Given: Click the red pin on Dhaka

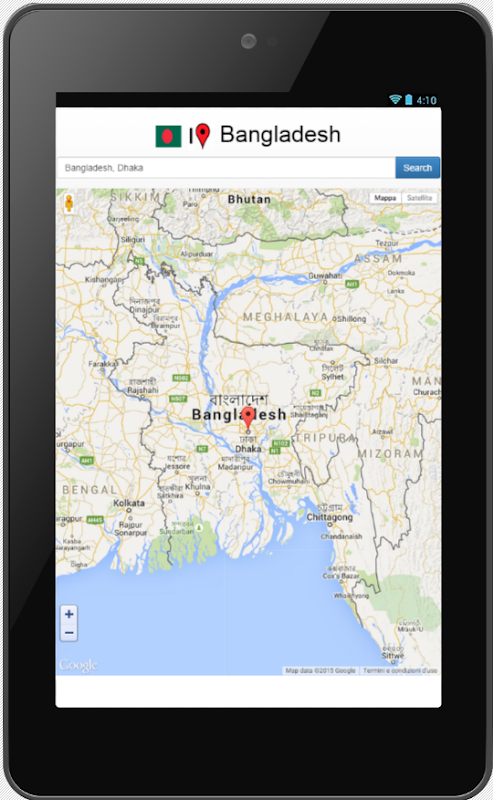Looking at the screenshot, I should [x=248, y=418].
